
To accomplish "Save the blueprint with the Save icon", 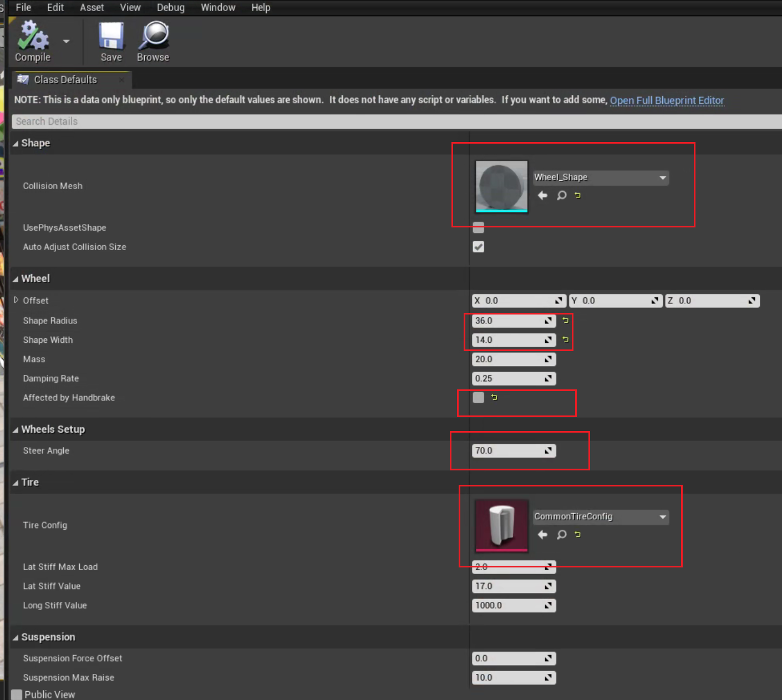I will pos(111,37).
